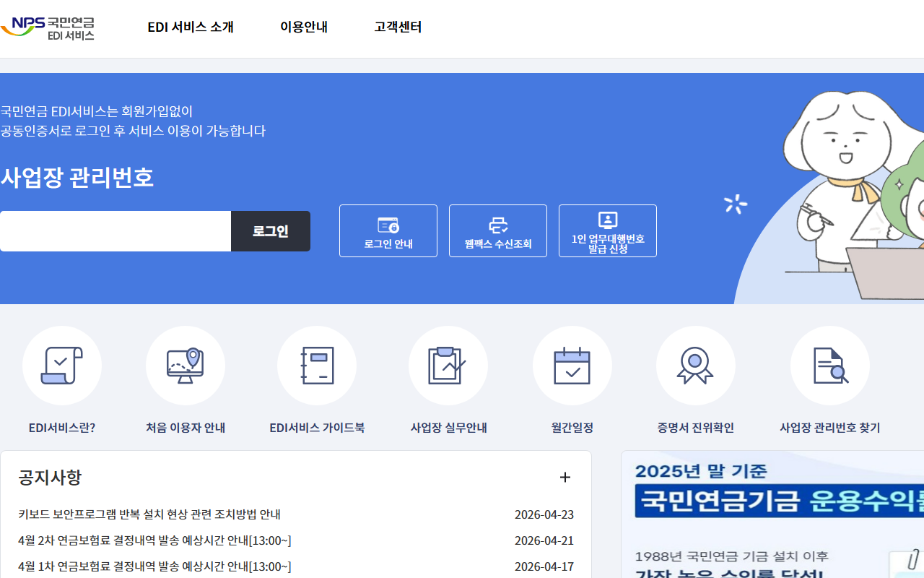This screenshot has width=924, height=578.
Task: Open the 사업장 관리번호 찾기 text link
Action: click(x=830, y=428)
